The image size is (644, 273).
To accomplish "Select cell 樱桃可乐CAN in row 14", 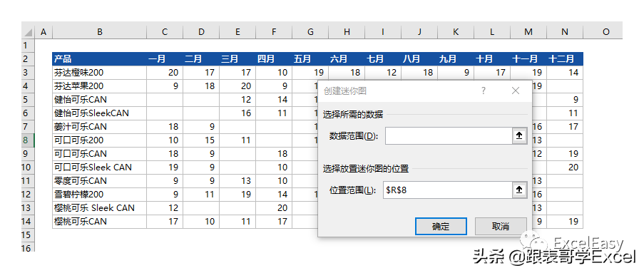I will [x=99, y=221].
